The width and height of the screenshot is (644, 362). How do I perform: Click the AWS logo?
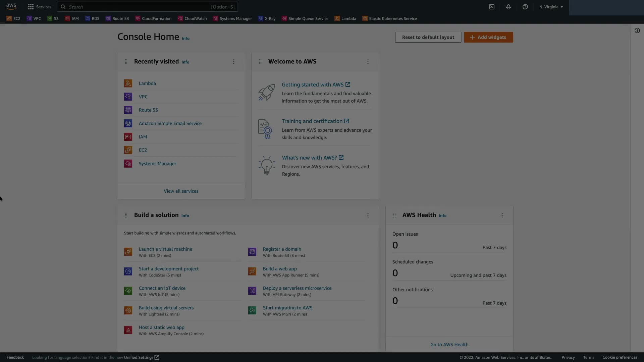tap(11, 6)
